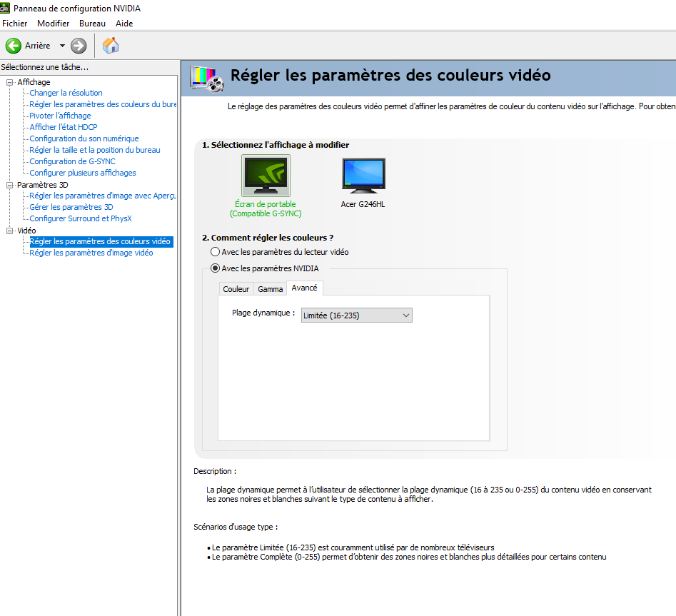
Task: Click the Affichage tree label
Action: pos(34,82)
